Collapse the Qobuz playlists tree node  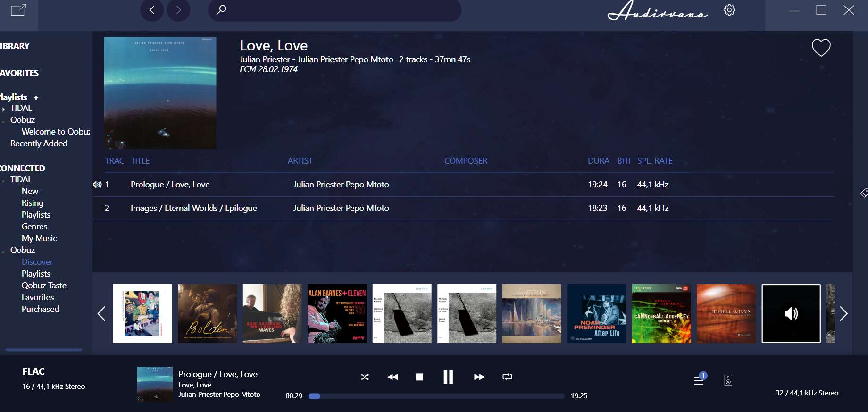tap(4, 121)
